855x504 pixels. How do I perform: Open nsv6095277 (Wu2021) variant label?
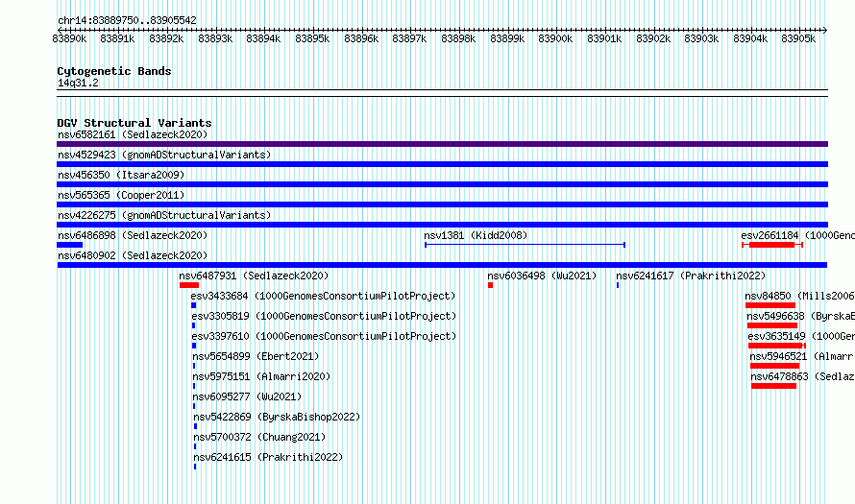coord(248,396)
